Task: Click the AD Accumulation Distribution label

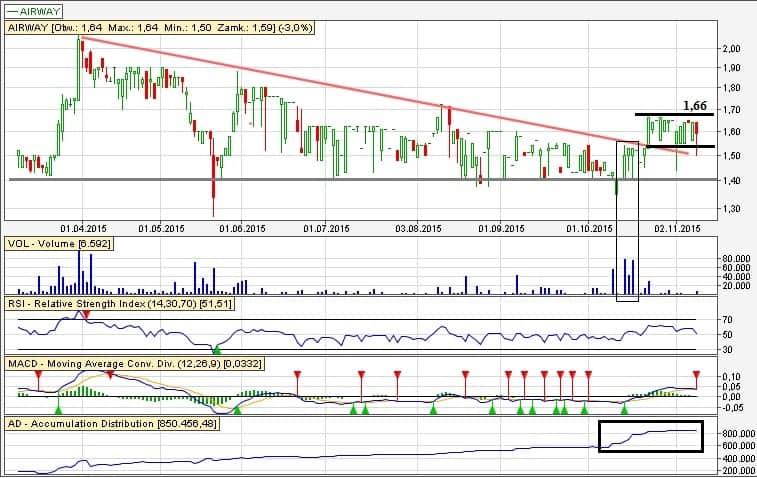Action: (x=112, y=423)
